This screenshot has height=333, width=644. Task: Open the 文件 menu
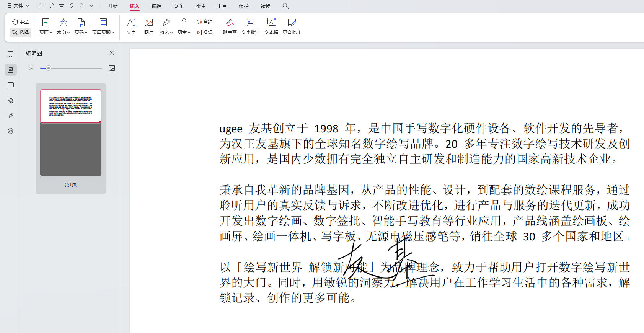18,6
